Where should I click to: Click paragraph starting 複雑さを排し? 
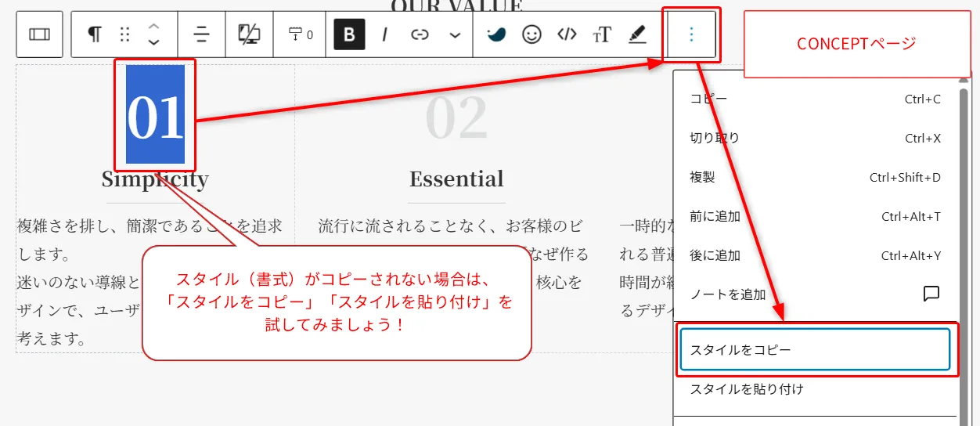pyautogui.click(x=150, y=283)
